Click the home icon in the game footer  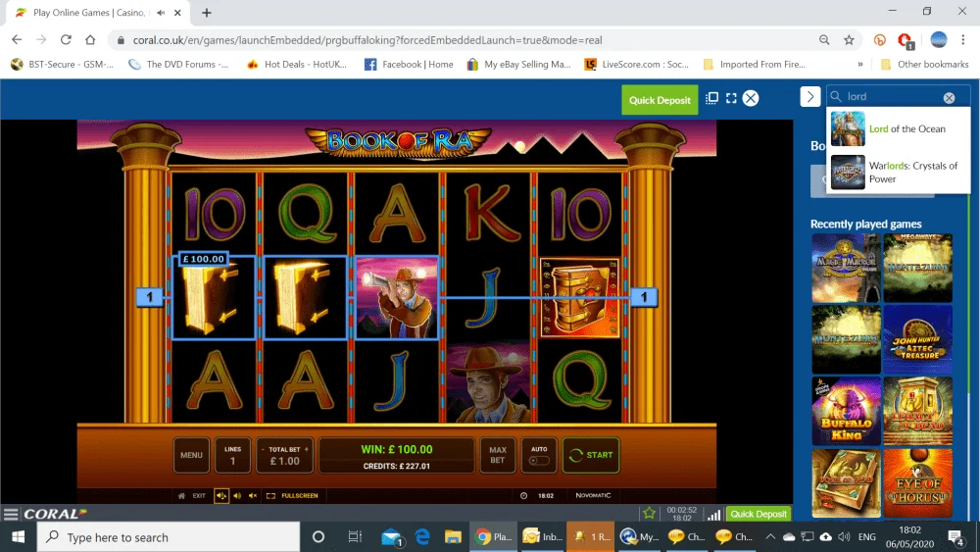(x=181, y=496)
